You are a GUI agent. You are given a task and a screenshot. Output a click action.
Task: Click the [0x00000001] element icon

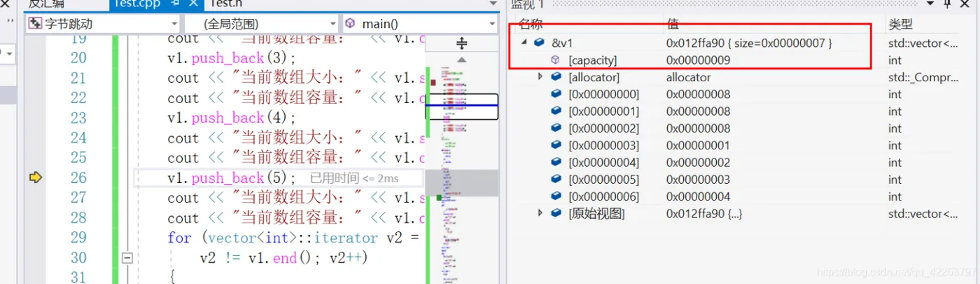coord(556,111)
